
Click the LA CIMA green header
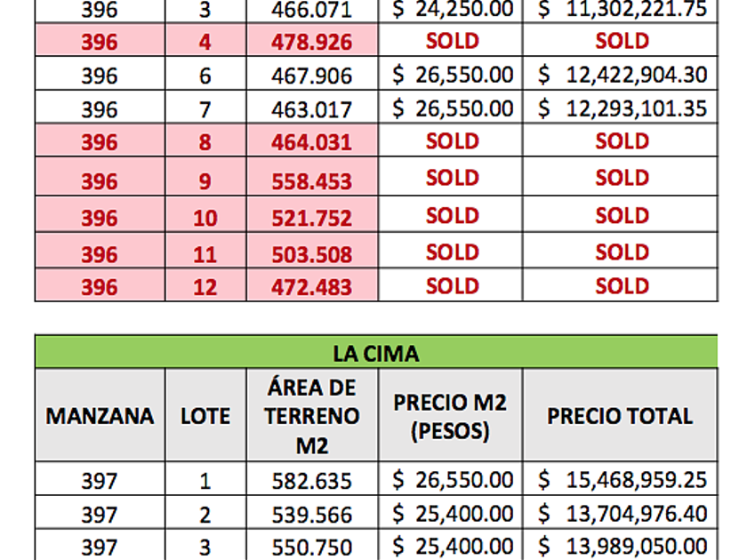[375, 353]
